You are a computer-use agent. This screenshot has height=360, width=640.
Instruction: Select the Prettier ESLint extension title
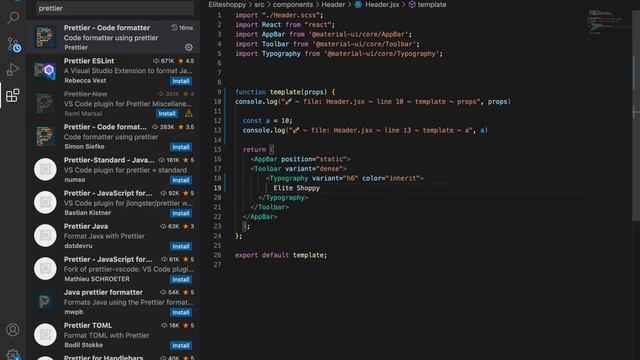[x=89, y=61]
